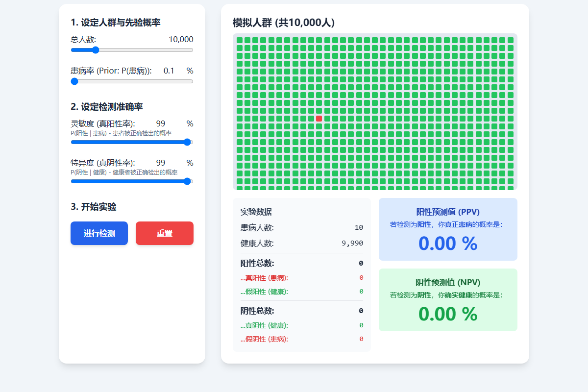Click the 阴性预测值 (NPV) card heading
Viewport: 588px width, 392px height.
pyautogui.click(x=448, y=282)
